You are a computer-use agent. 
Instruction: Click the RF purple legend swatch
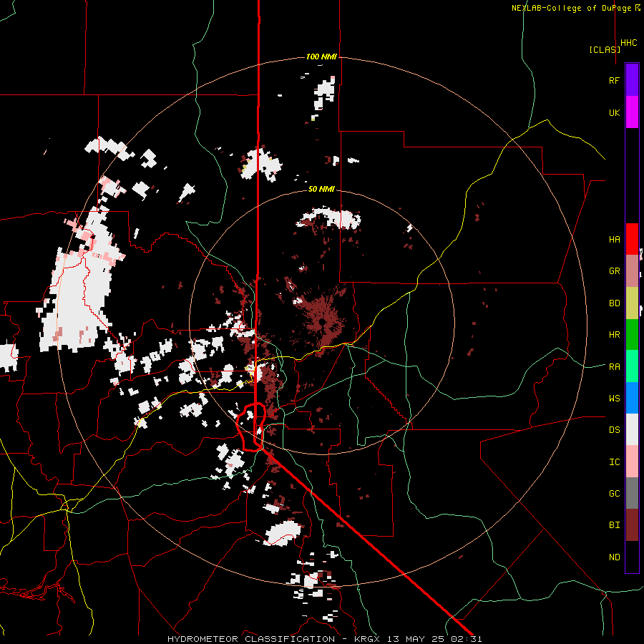click(x=632, y=80)
